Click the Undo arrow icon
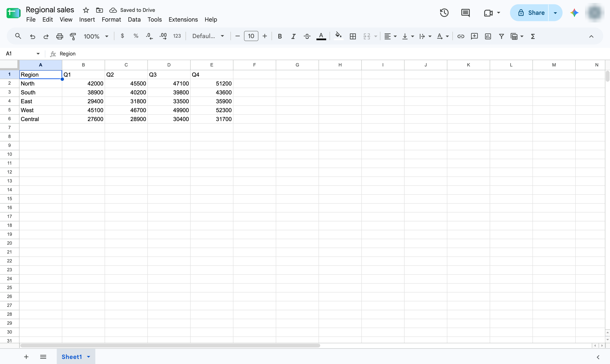This screenshot has width=610, height=364. pos(32,36)
